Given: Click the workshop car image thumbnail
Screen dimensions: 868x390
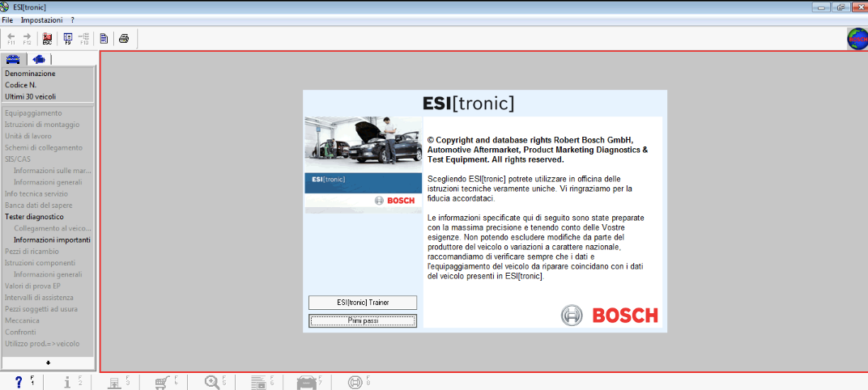Looking at the screenshot, I should point(363,143).
